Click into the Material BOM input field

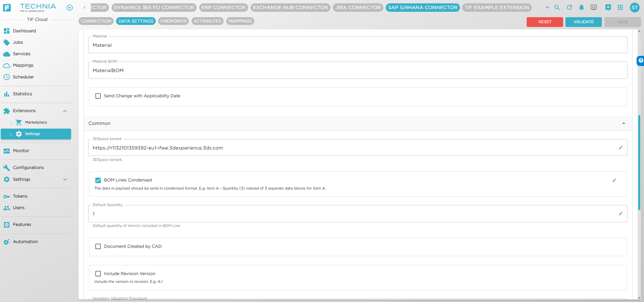[357, 71]
